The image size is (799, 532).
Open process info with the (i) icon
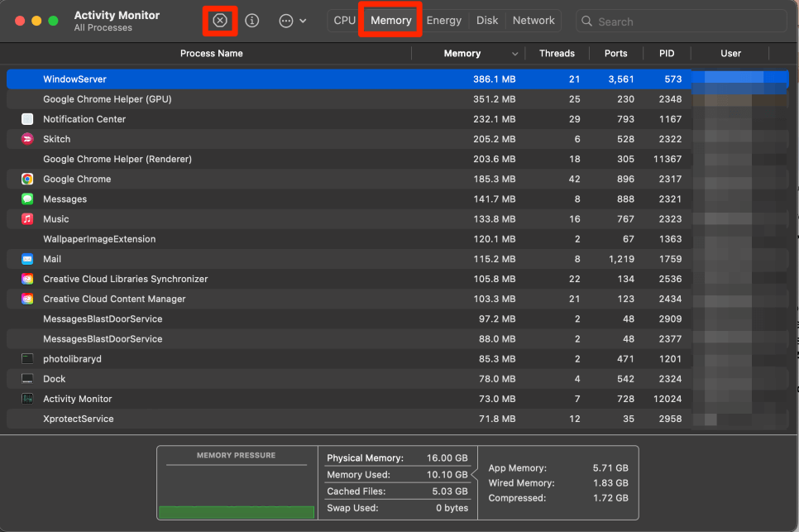252,21
